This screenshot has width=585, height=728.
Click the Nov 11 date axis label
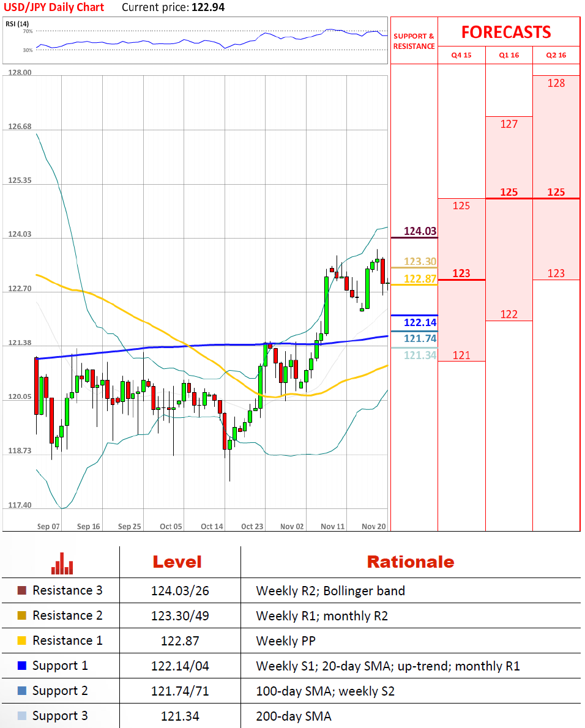333,526
